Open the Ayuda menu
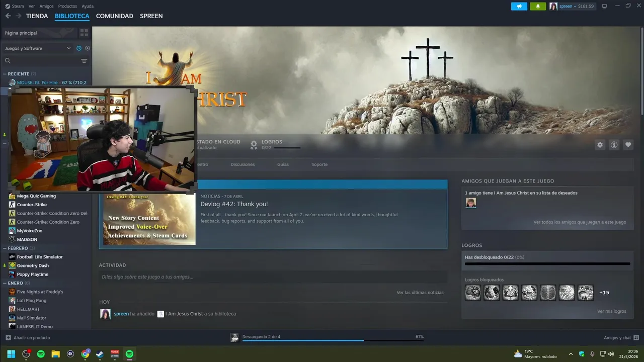This screenshot has width=644, height=362. (x=88, y=6)
